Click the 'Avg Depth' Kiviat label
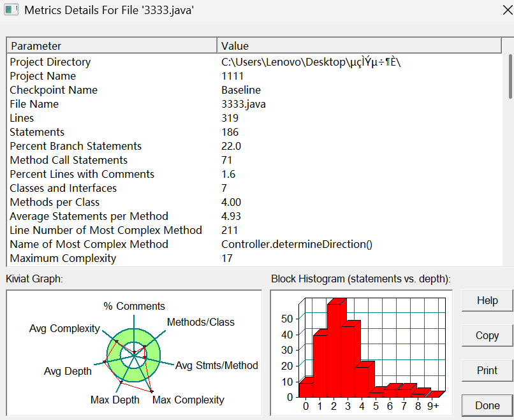The height and width of the screenshot is (420, 514). [68, 371]
